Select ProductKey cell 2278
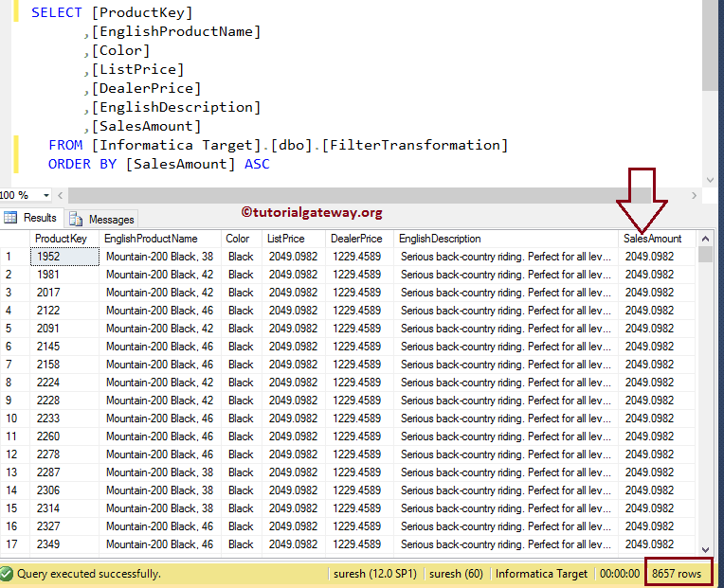Viewport: 724px width, 588px height. tap(64, 454)
